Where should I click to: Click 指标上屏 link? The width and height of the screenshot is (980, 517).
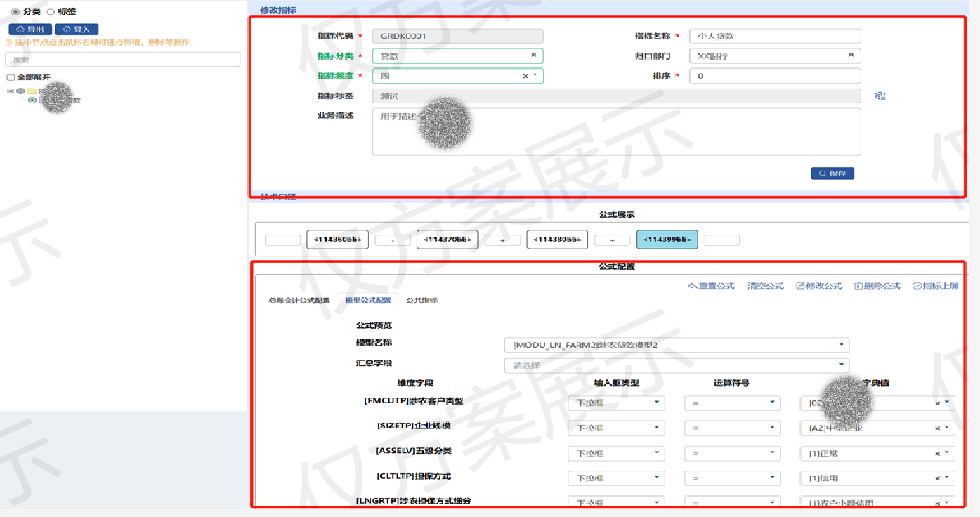(935, 286)
